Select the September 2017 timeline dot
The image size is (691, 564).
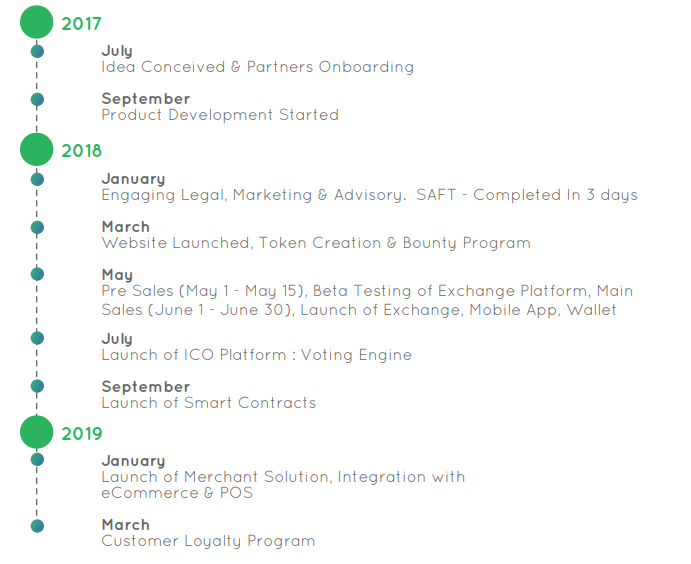[37, 99]
